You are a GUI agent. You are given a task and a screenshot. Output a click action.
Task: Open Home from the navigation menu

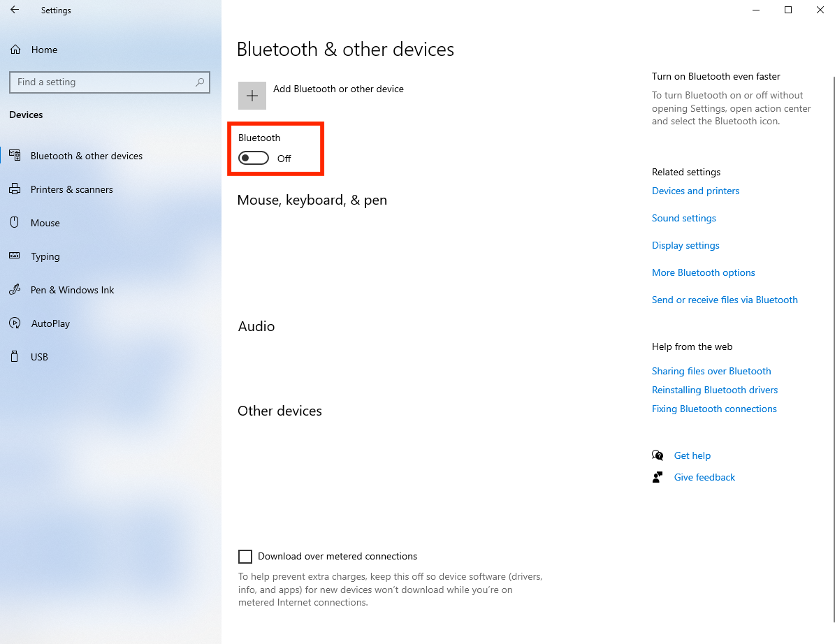point(44,50)
